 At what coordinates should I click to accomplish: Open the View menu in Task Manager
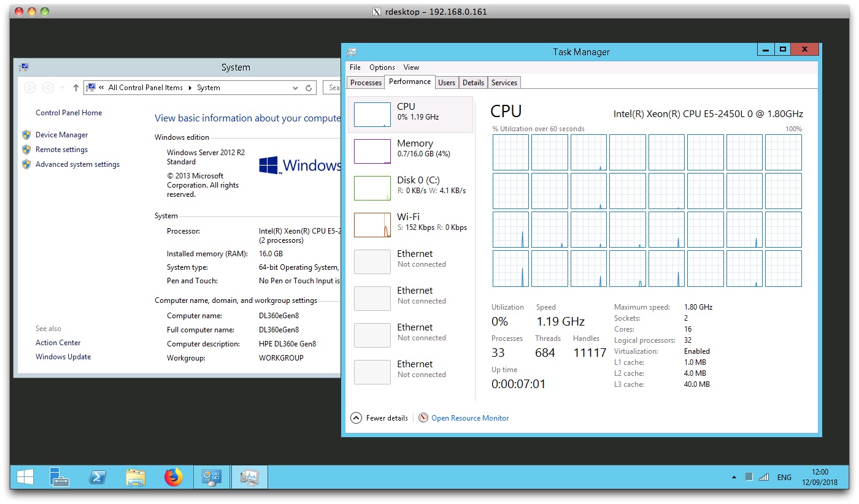point(412,67)
